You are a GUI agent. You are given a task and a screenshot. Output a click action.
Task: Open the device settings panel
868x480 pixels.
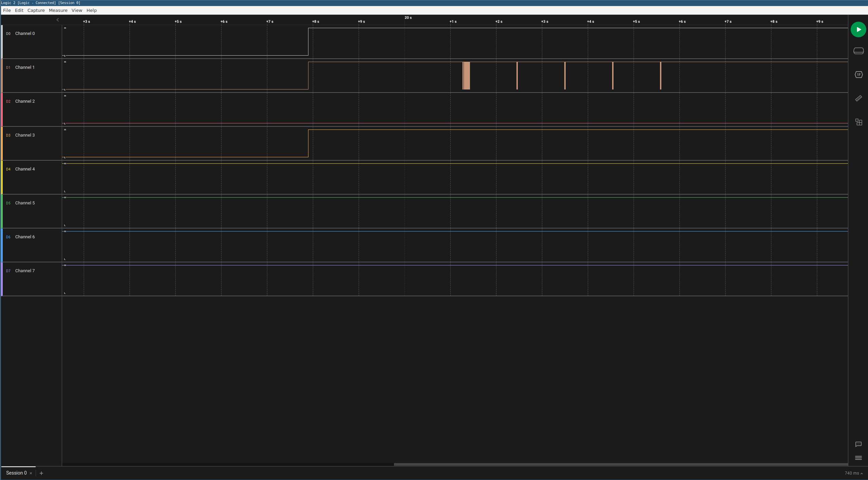[858, 51]
